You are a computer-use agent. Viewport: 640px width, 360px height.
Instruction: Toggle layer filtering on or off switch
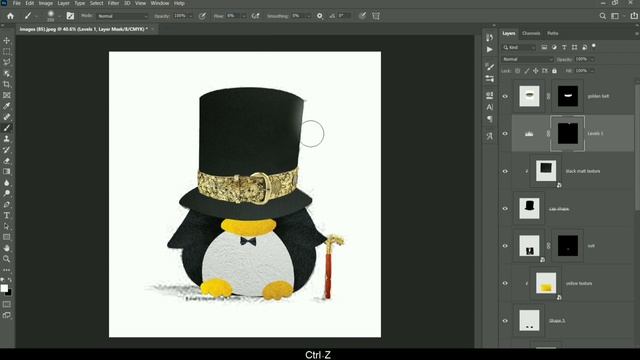[x=594, y=46]
